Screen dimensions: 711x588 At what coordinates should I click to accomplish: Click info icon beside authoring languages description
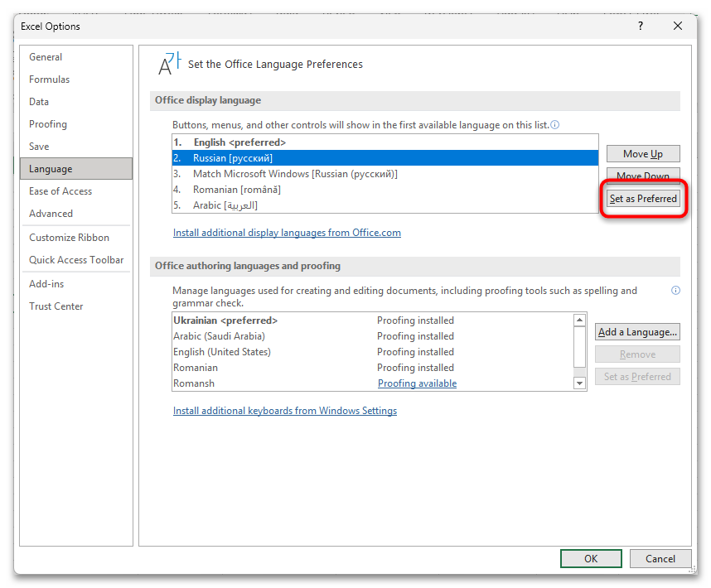coord(675,291)
